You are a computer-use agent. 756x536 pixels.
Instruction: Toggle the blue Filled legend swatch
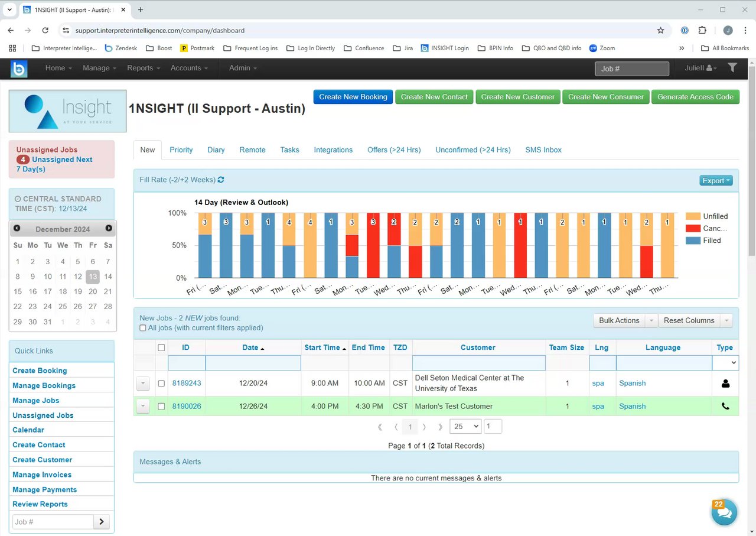point(692,241)
